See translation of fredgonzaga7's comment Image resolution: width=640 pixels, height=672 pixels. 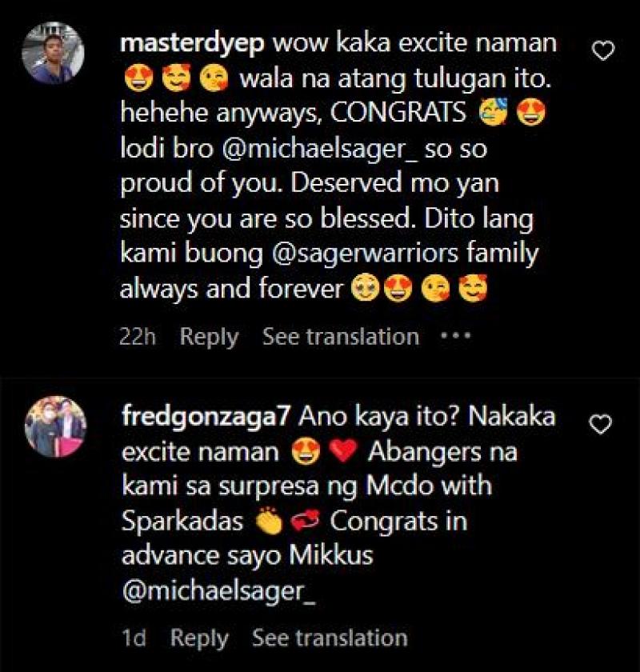330,638
